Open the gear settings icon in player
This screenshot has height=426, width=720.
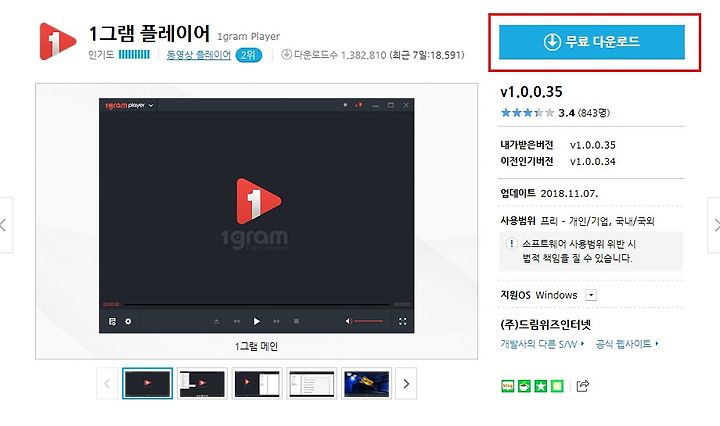pyautogui.click(x=128, y=321)
